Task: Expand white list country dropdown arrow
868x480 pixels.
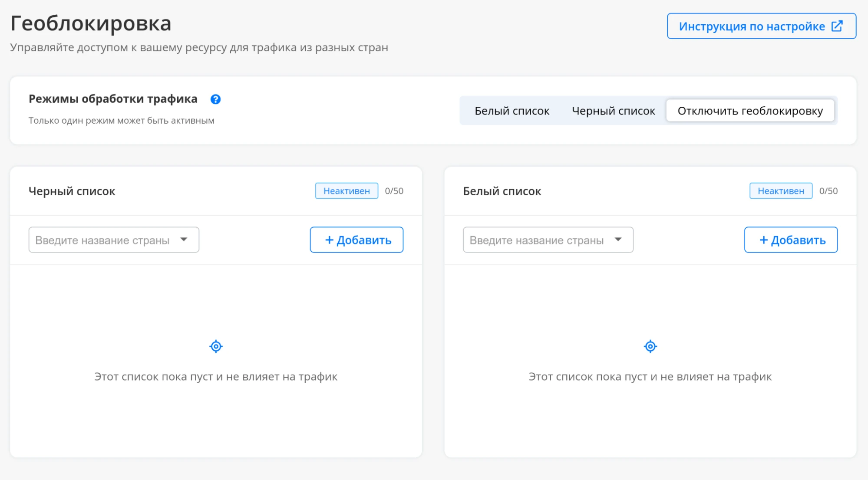Action: click(618, 240)
